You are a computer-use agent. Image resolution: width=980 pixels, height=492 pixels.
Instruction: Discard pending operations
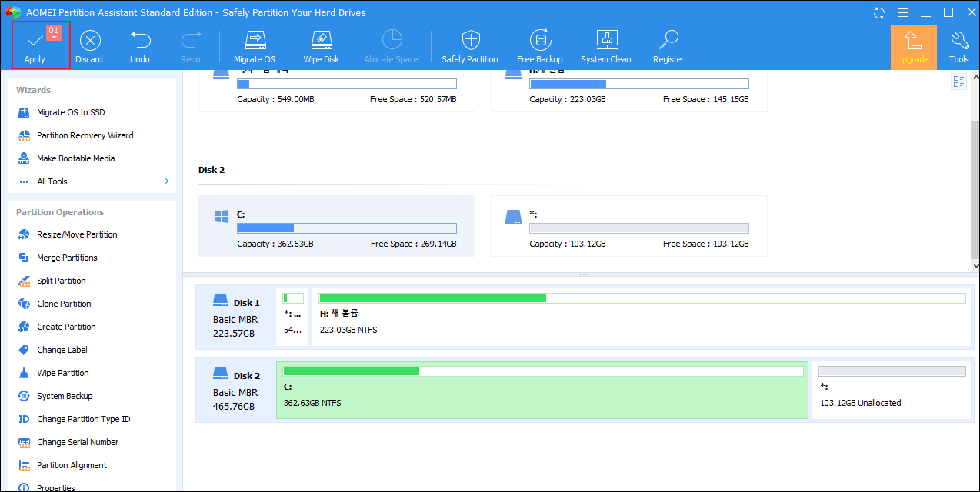coord(89,47)
